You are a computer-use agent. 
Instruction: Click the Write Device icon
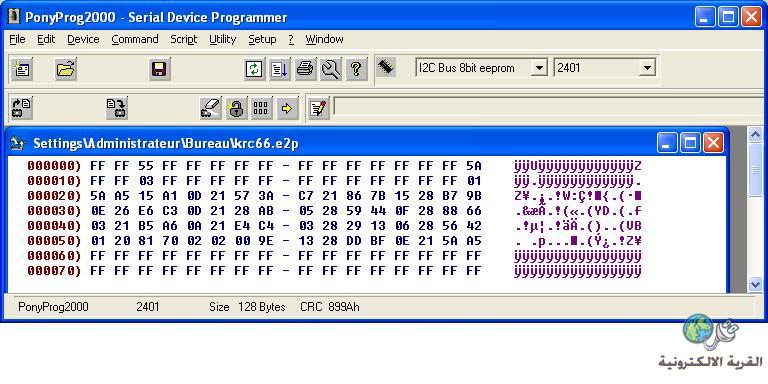pos(117,108)
